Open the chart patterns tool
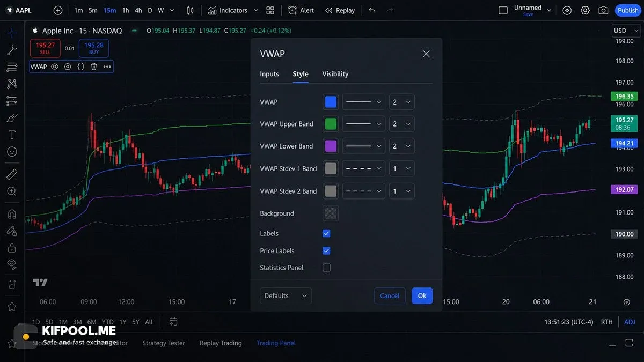This screenshot has height=362, width=644. pos(12,84)
